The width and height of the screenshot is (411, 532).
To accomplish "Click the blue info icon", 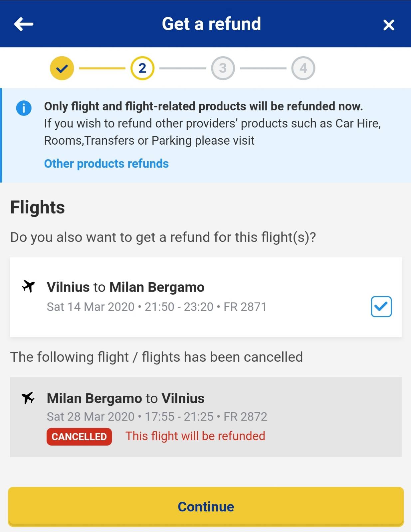I will click(24, 108).
